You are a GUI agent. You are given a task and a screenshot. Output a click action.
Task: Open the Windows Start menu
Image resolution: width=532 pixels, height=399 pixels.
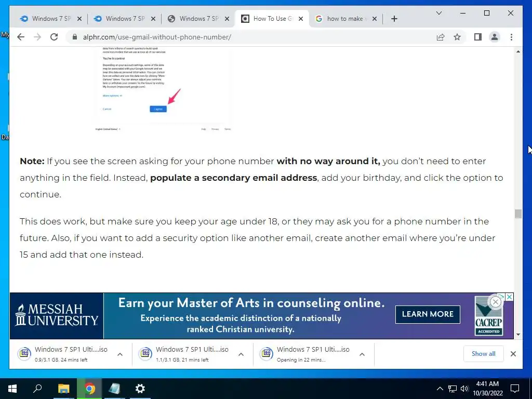tap(12, 389)
